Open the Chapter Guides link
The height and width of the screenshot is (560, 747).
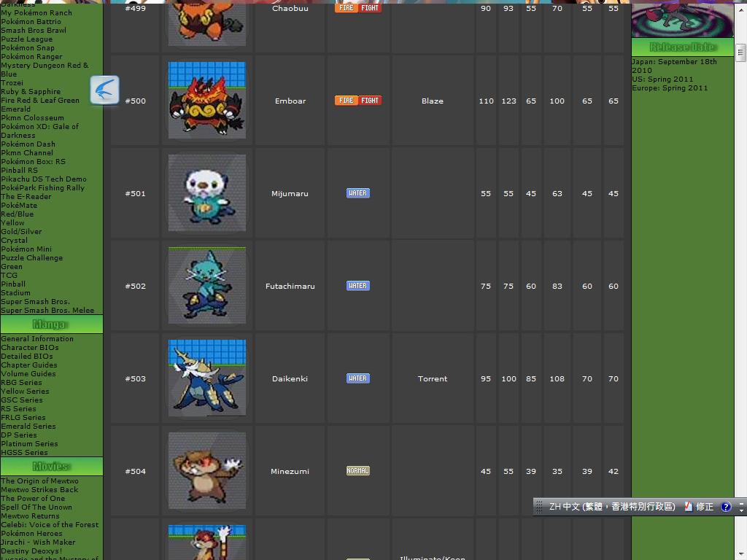pyautogui.click(x=29, y=365)
